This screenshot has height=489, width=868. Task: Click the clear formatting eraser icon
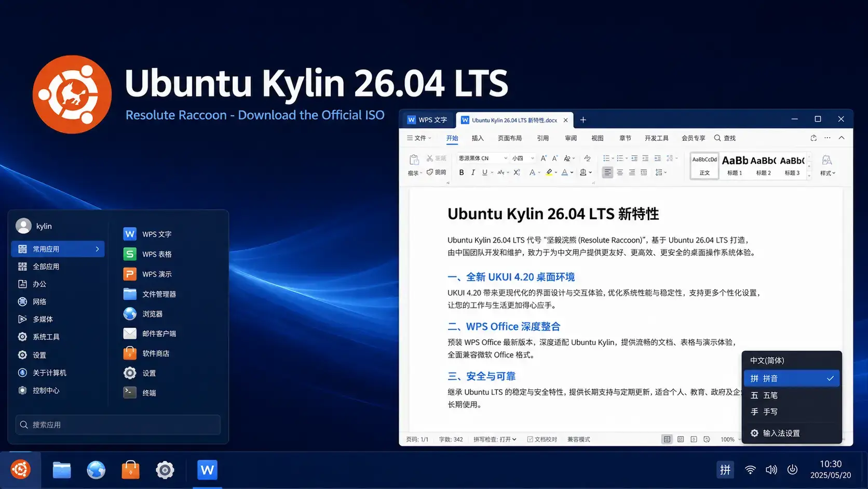click(587, 158)
